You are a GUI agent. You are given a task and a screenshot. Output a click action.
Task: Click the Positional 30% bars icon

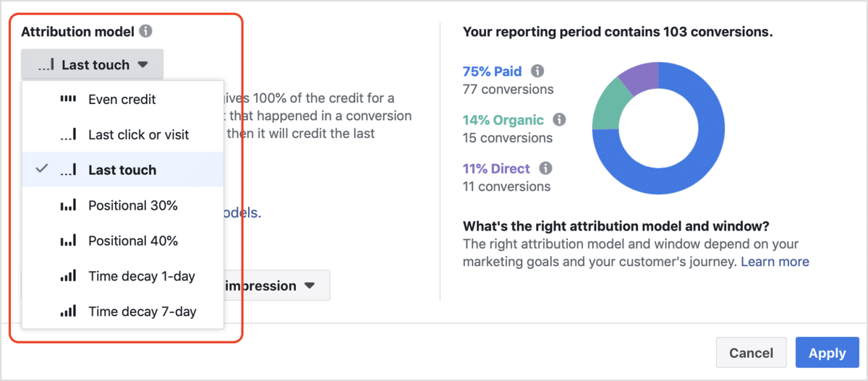click(x=68, y=205)
